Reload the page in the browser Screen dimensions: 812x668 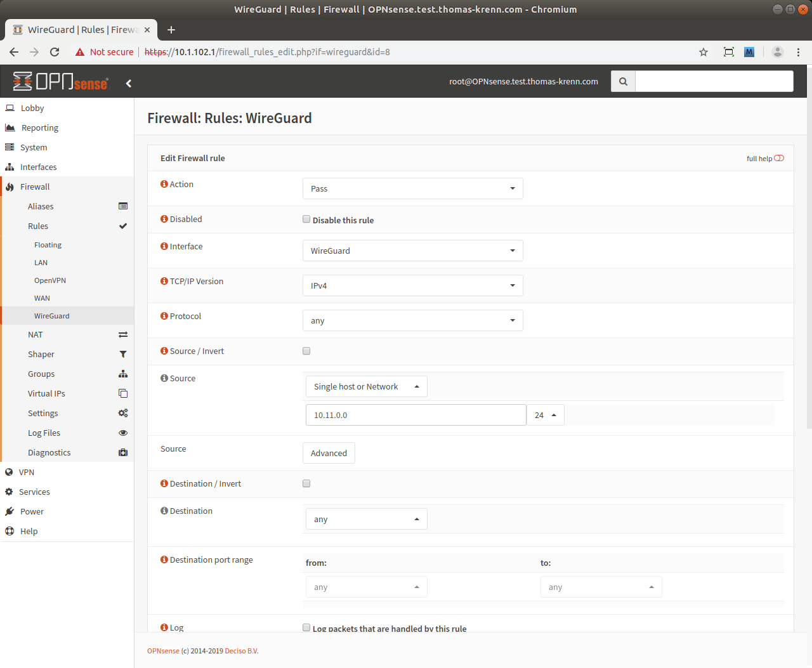[55, 52]
